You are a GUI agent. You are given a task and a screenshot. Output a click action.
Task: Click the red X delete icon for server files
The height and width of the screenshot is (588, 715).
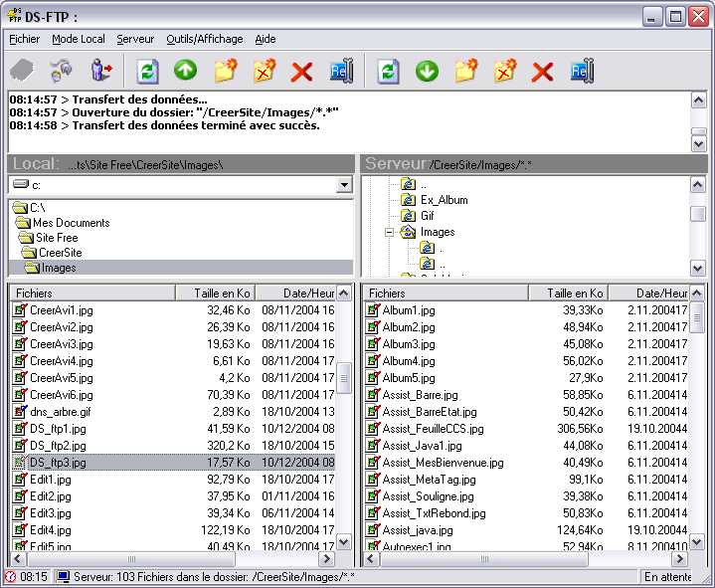(542, 71)
